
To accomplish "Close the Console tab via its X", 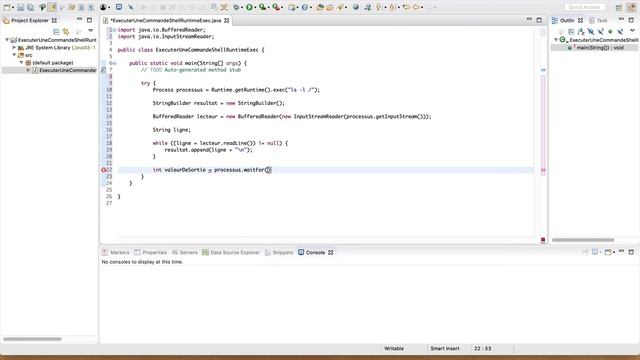I will click(x=331, y=252).
